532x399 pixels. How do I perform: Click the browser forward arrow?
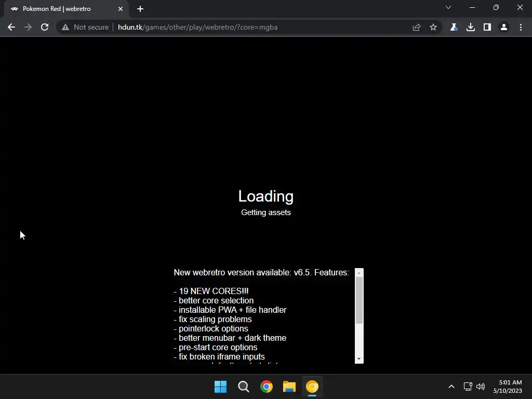pyautogui.click(x=28, y=27)
